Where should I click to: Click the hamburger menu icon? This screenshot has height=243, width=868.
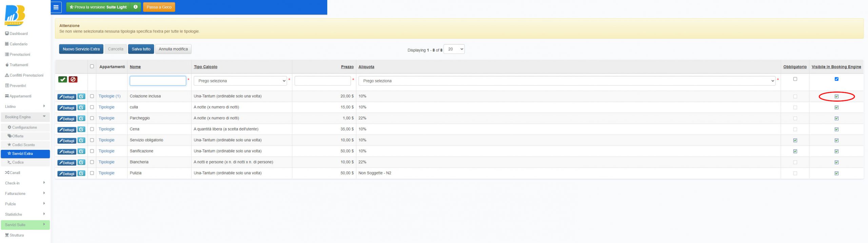click(56, 7)
